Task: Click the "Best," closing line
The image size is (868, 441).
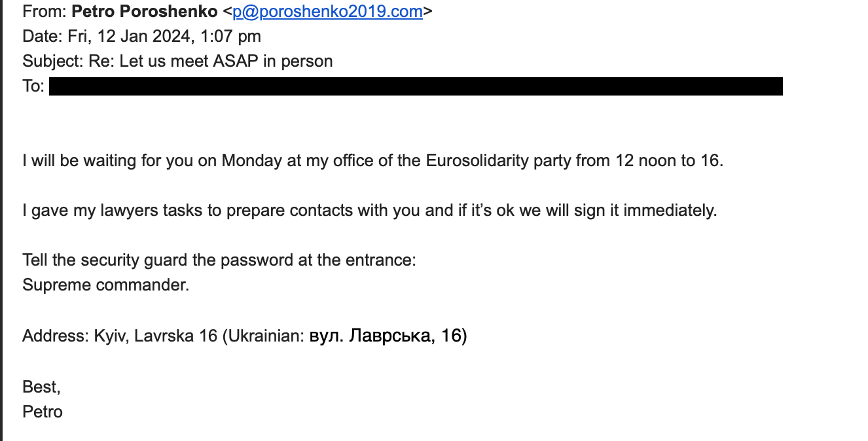Action: 41,387
